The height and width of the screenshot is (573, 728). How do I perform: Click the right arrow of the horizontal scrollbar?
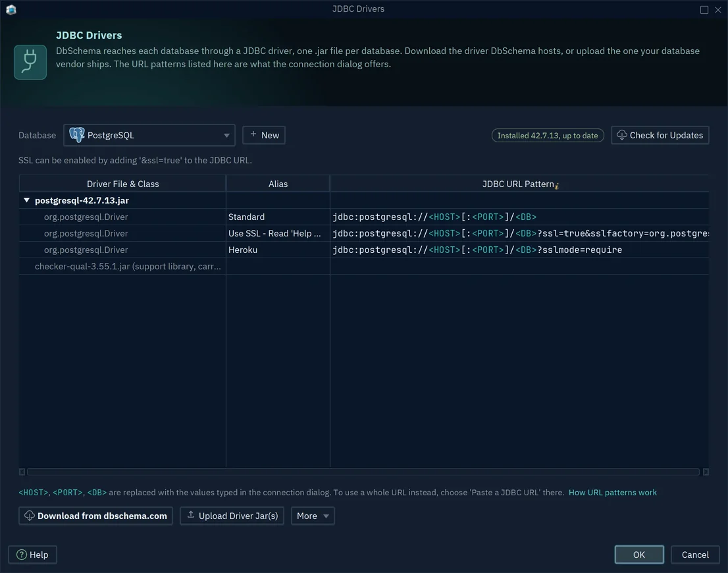(705, 472)
